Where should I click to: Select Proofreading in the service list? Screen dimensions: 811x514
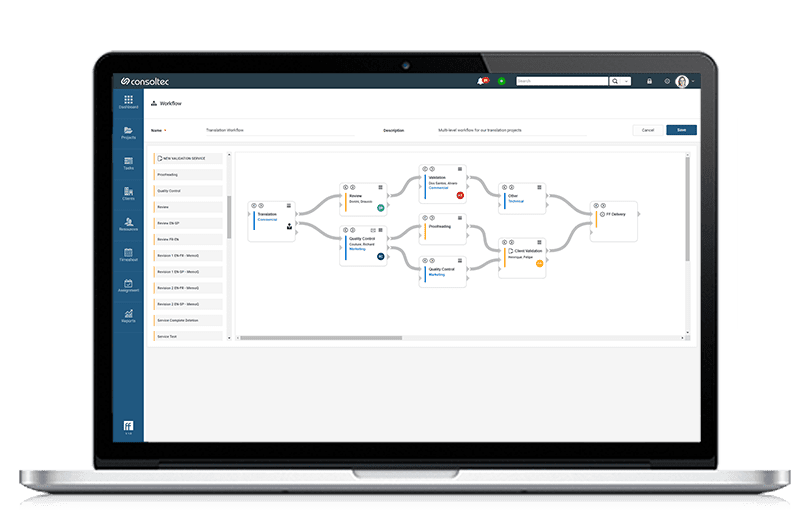188,175
